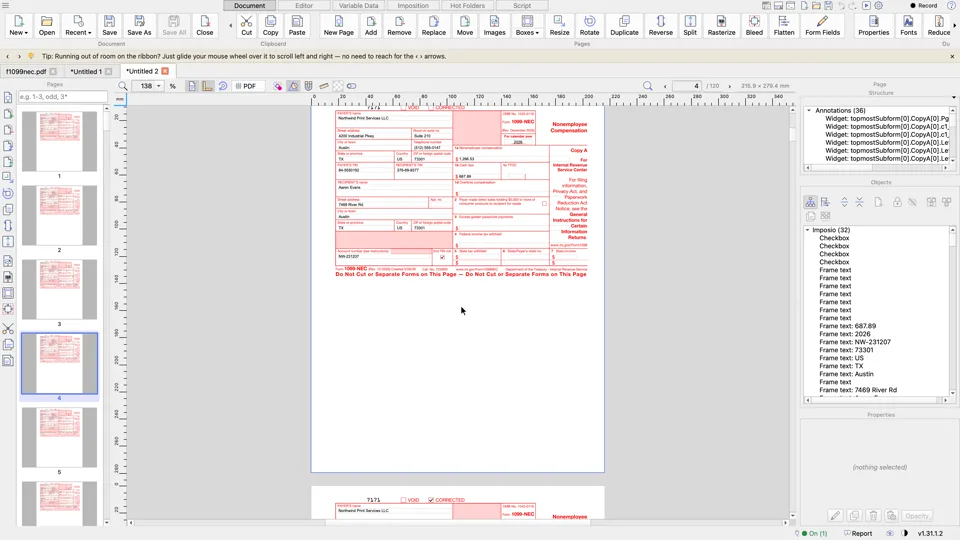Toggle the page view mode button in view toolbar
The image size is (960, 540).
tap(192, 86)
